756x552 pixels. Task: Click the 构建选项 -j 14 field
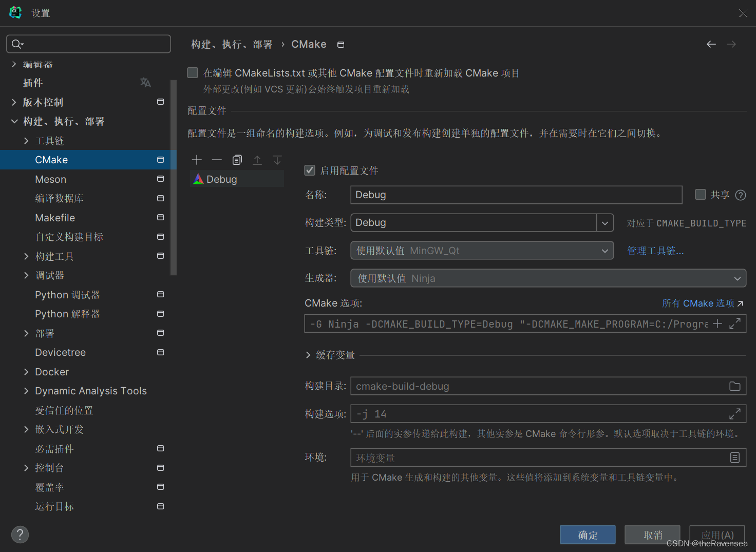tap(549, 414)
